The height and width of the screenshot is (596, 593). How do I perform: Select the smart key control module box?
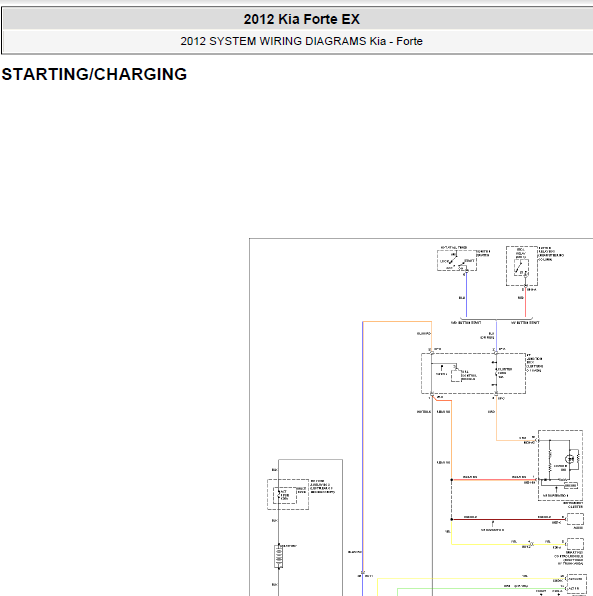coord(575,544)
